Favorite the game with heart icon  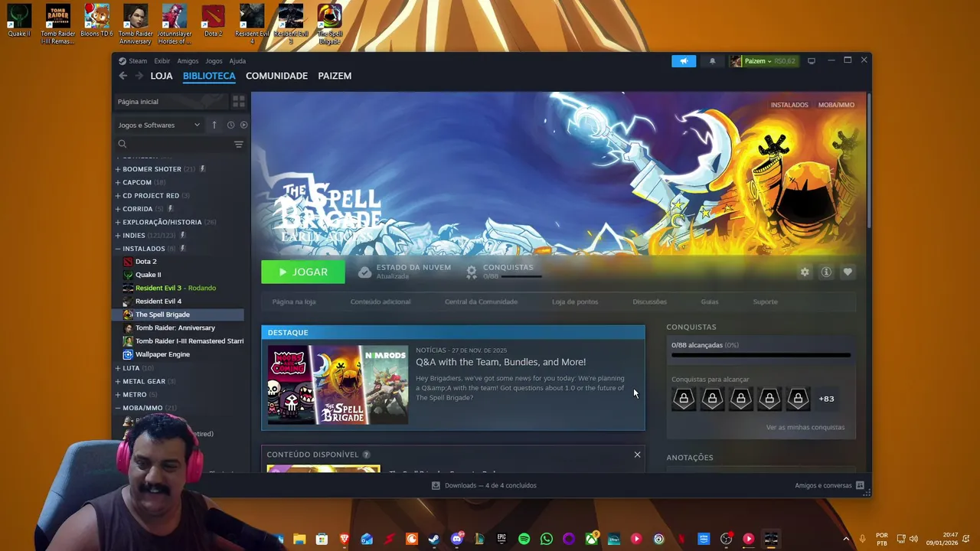pyautogui.click(x=848, y=272)
